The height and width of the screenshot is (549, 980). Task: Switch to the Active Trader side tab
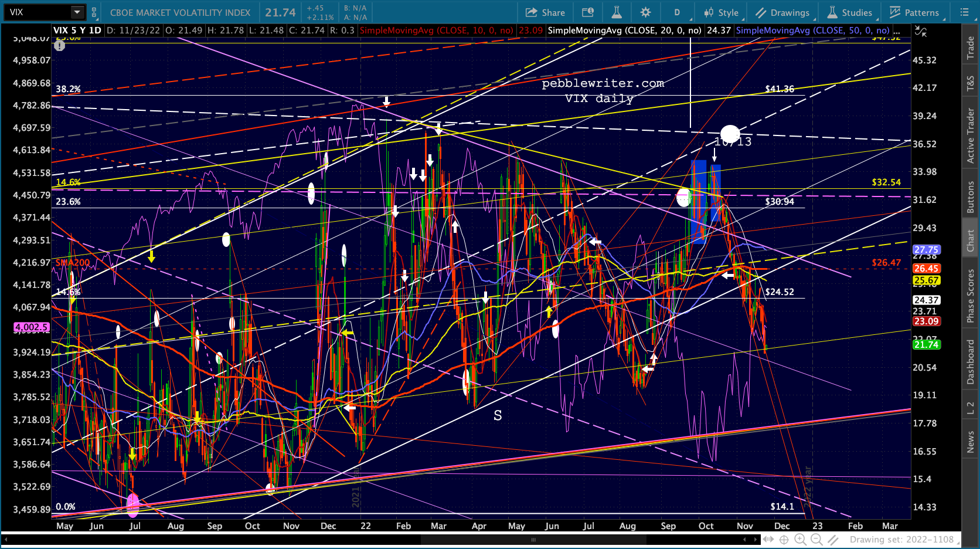(x=971, y=135)
